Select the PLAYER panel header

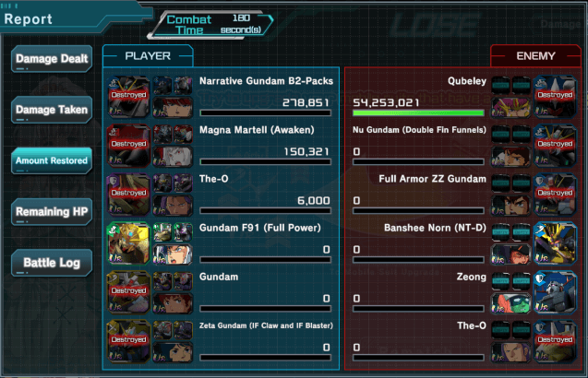point(148,56)
